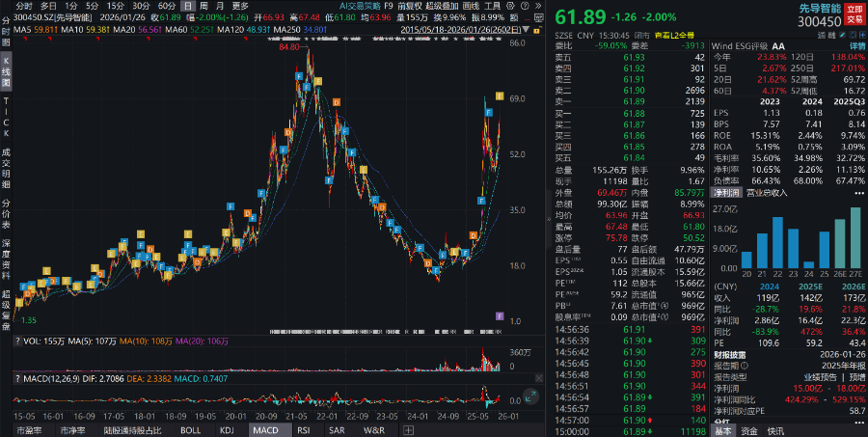This screenshot has width=868, height=437.
Task: Expand the date range dropdown arrow
Action: tap(529, 29)
